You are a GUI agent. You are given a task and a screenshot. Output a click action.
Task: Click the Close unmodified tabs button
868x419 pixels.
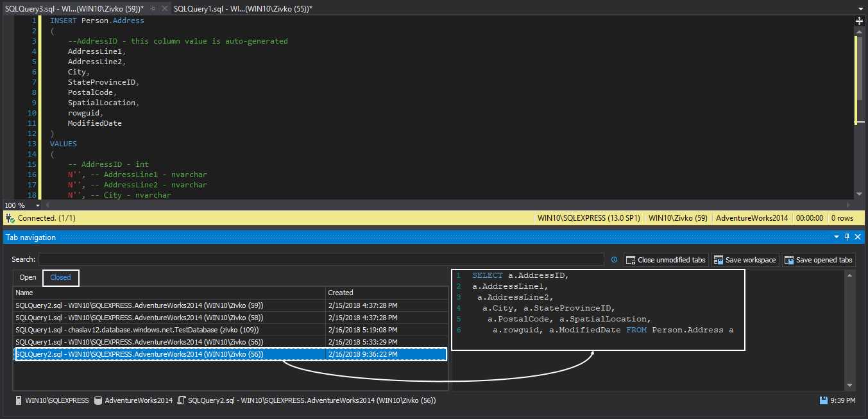[x=665, y=260]
